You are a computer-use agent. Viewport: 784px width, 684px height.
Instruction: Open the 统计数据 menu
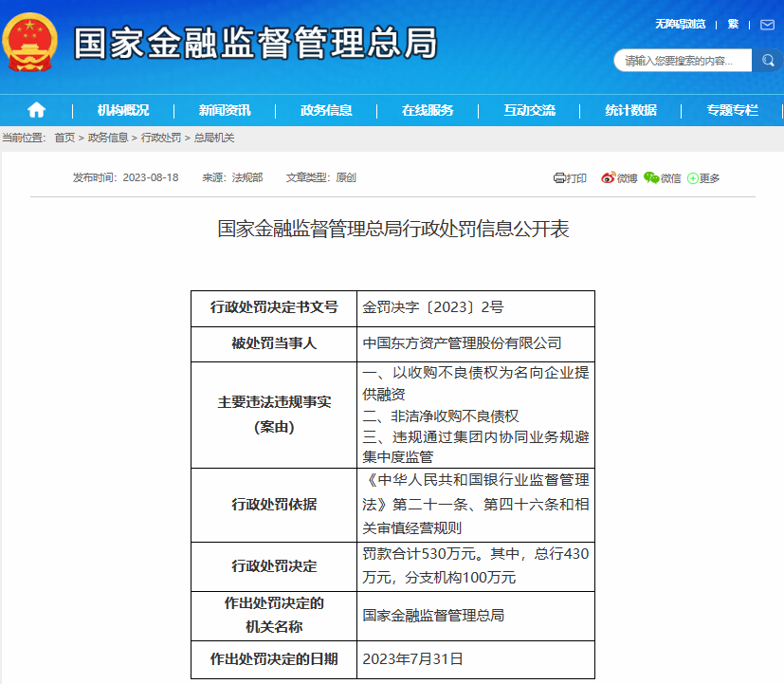coord(630,110)
